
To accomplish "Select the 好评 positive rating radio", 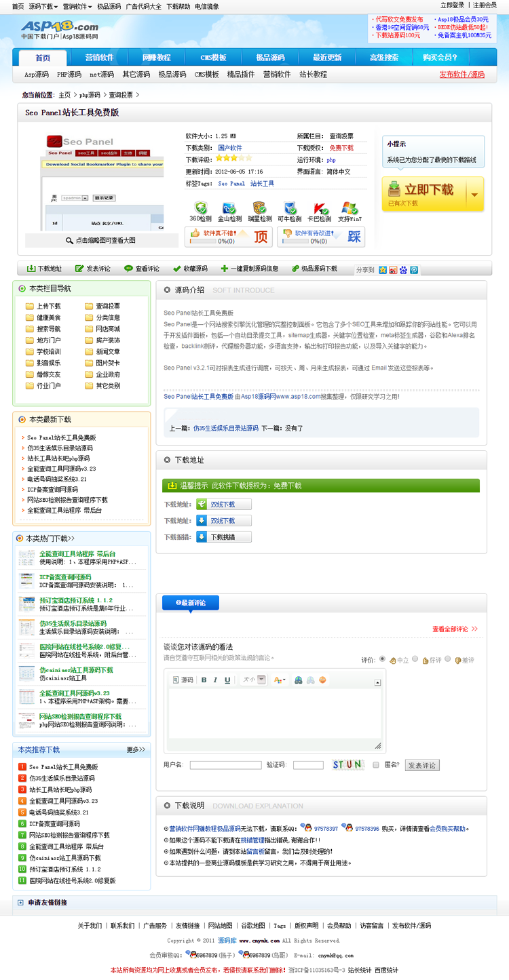I will pos(415,659).
